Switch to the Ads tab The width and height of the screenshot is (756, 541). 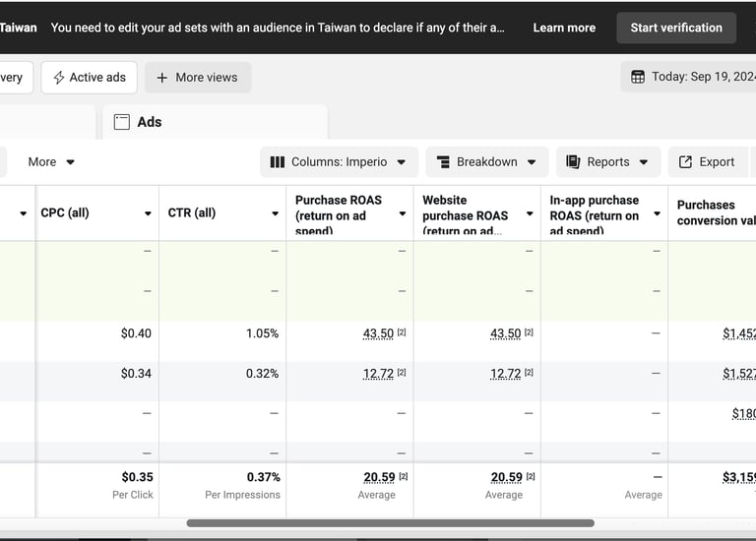coord(149,122)
